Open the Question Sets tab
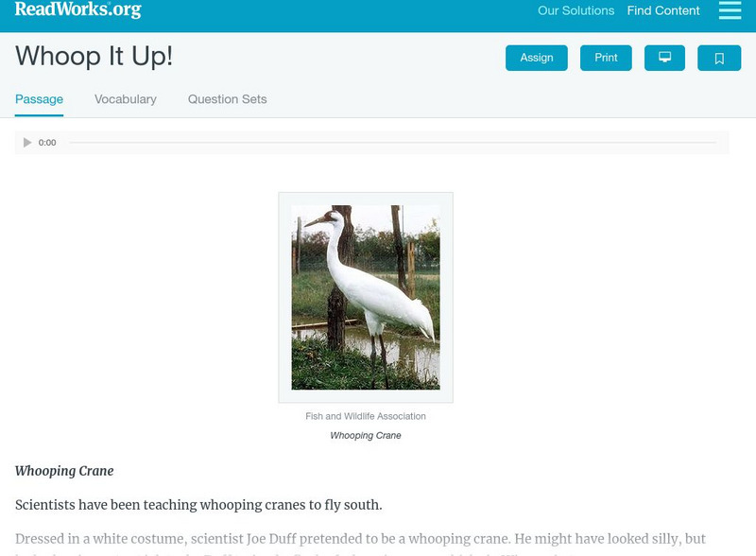 [227, 99]
